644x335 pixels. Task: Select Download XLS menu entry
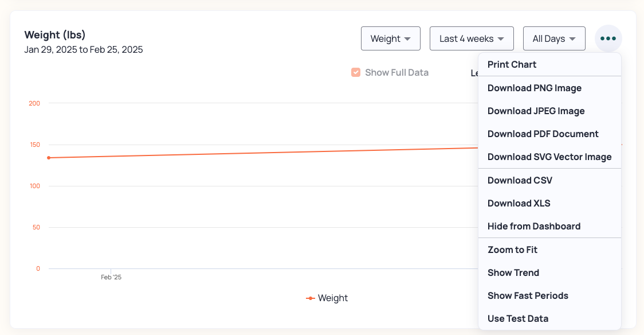point(519,203)
